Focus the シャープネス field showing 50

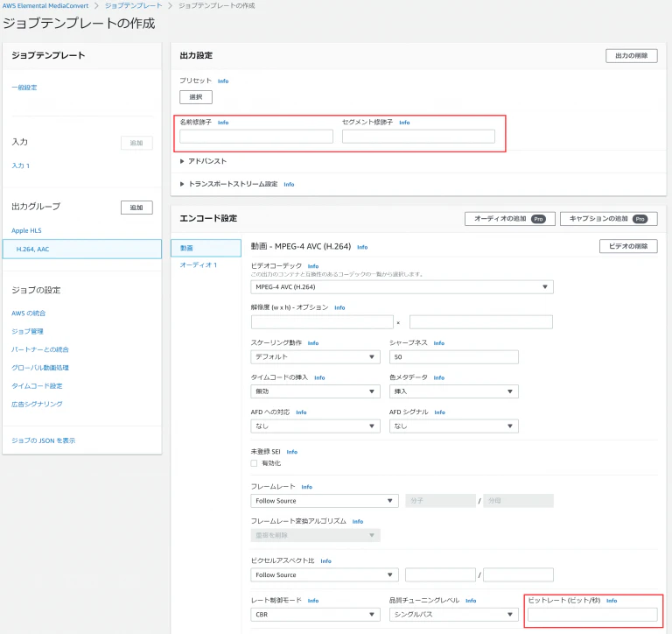454,357
